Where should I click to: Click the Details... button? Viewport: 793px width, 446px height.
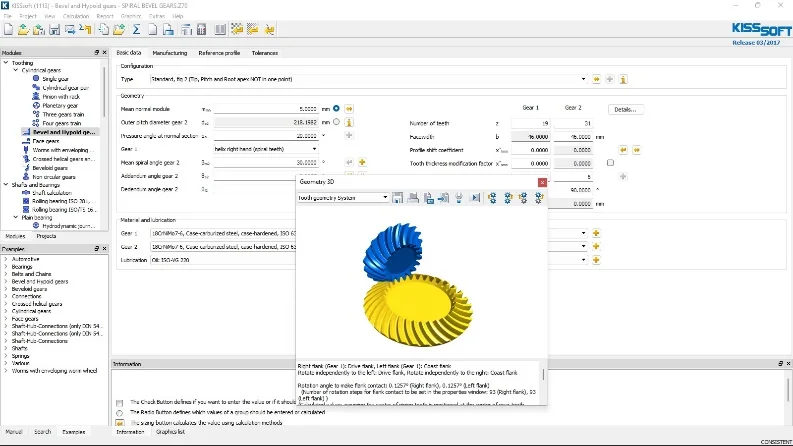click(624, 109)
